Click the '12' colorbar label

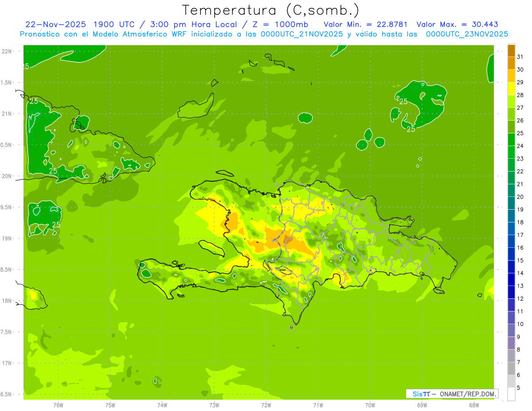(x=520, y=299)
